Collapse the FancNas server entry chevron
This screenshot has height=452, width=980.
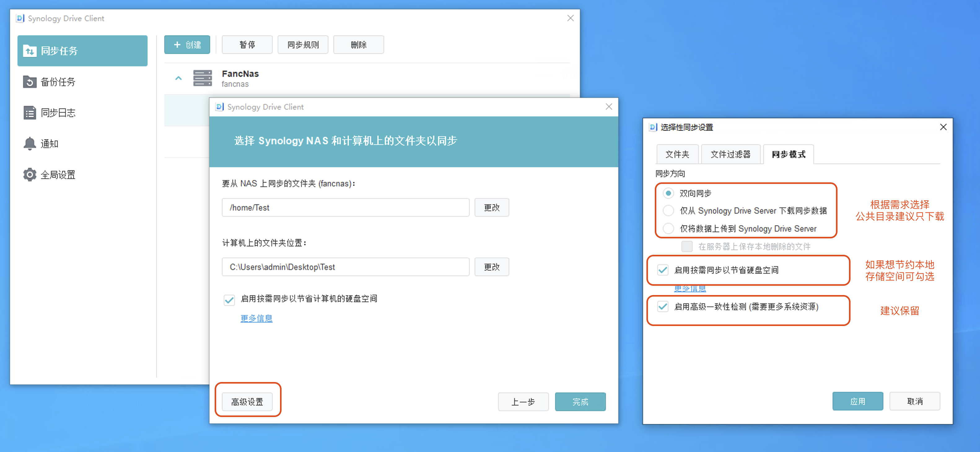pos(178,78)
